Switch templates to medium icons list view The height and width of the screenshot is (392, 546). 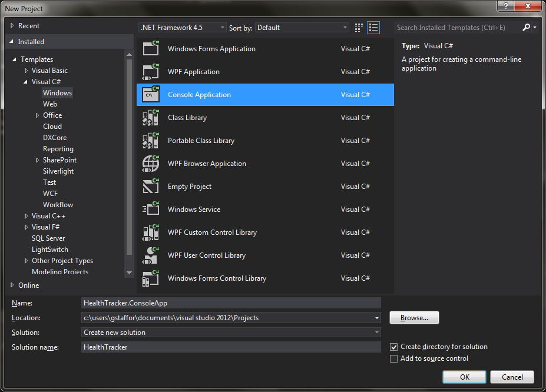coord(373,28)
